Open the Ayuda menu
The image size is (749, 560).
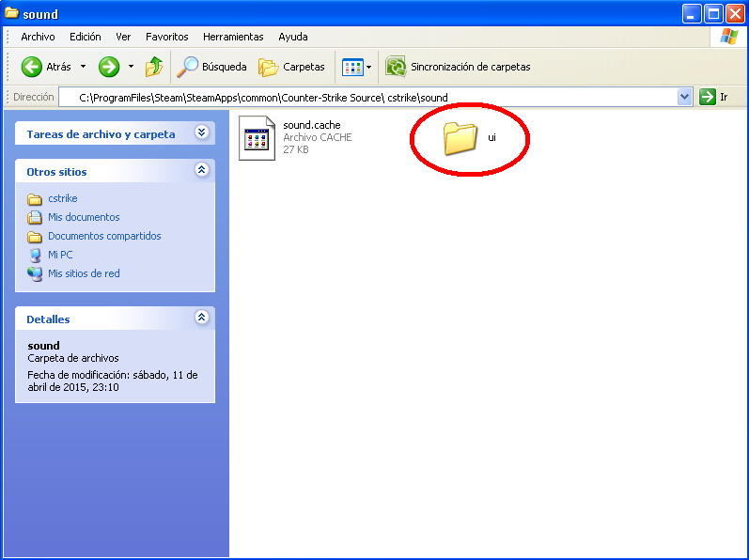pyautogui.click(x=293, y=37)
